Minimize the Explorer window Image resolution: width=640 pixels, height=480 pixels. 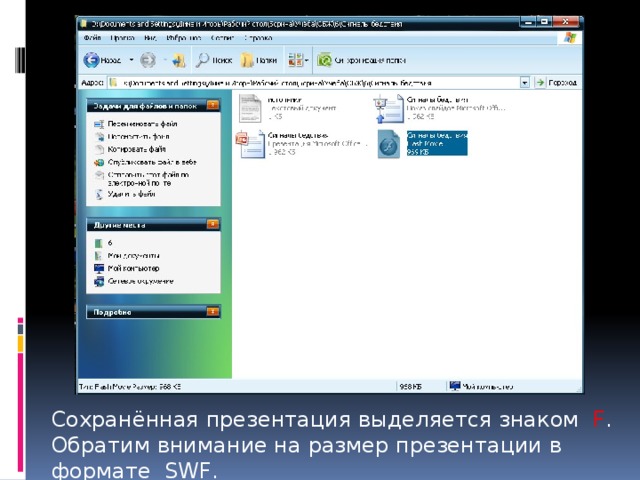528,22
